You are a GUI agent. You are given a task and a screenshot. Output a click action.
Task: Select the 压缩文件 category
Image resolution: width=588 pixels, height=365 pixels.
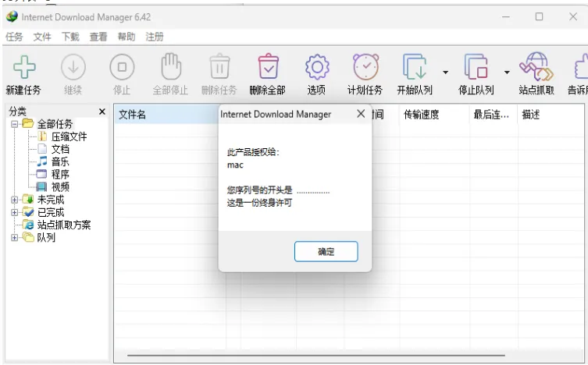(x=69, y=136)
